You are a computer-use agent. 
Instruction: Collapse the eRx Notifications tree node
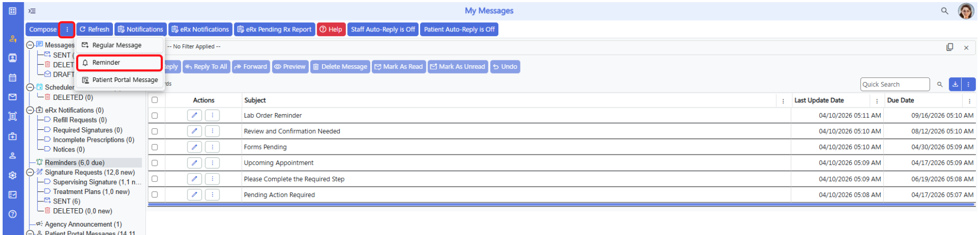coord(30,110)
